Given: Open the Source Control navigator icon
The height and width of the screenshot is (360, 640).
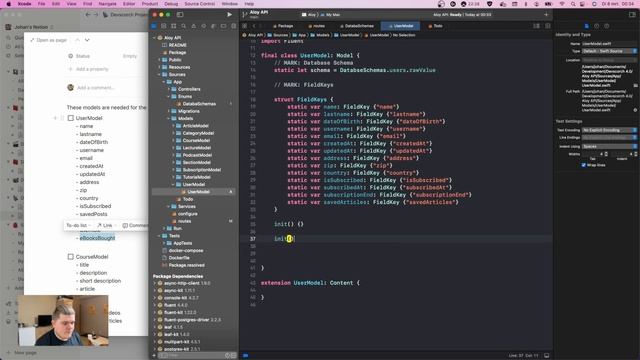Looking at the screenshot, I should tap(164, 26).
